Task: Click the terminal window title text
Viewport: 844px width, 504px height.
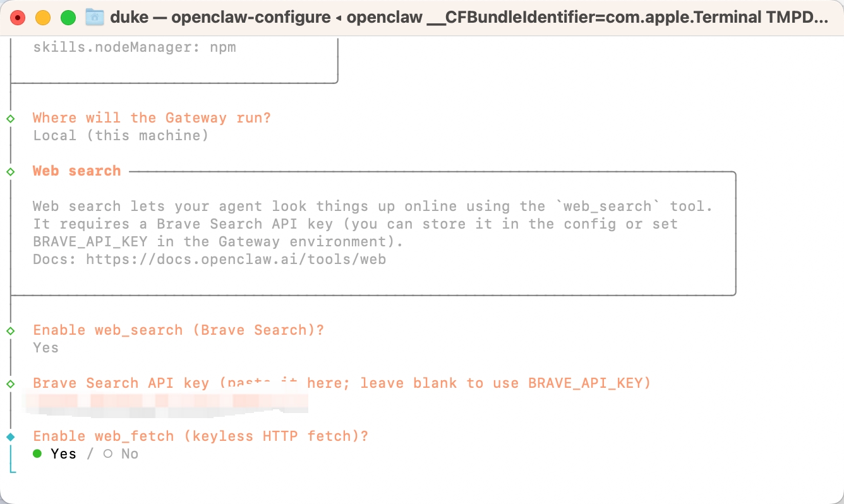Action: tap(467, 17)
